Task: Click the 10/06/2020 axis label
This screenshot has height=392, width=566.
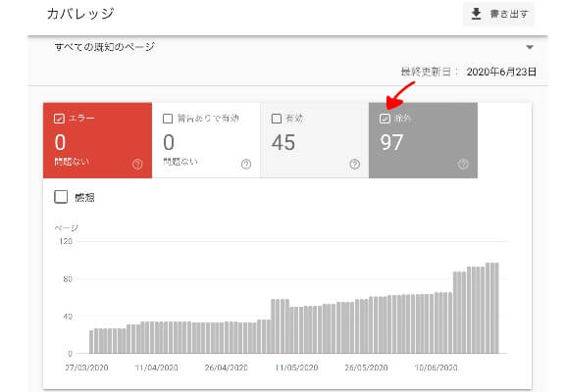Action: [436, 367]
